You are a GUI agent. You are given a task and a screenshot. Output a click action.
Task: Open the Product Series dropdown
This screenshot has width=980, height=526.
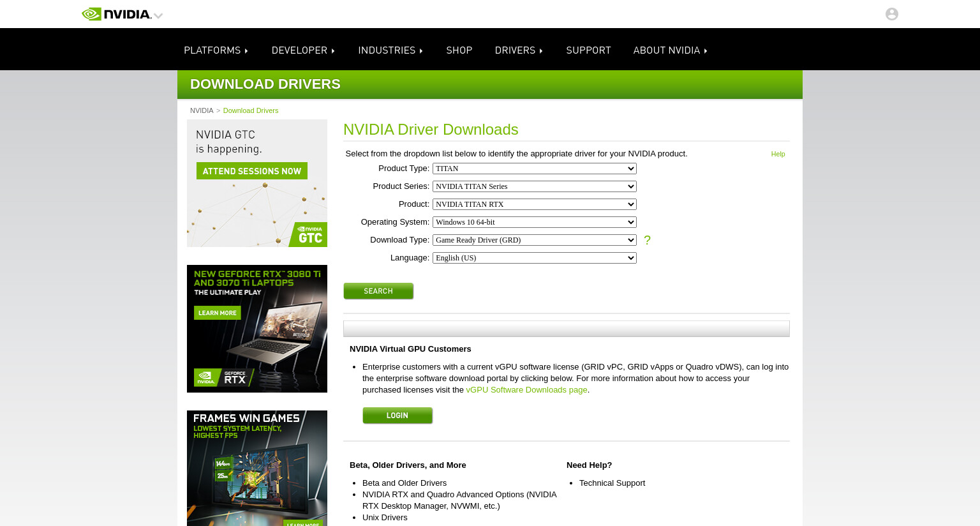[535, 186]
